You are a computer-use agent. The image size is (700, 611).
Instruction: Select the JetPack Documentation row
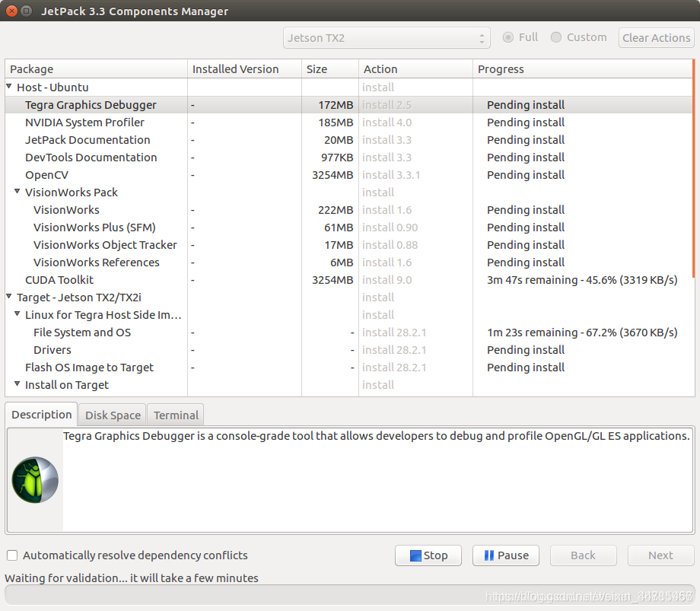coord(348,140)
